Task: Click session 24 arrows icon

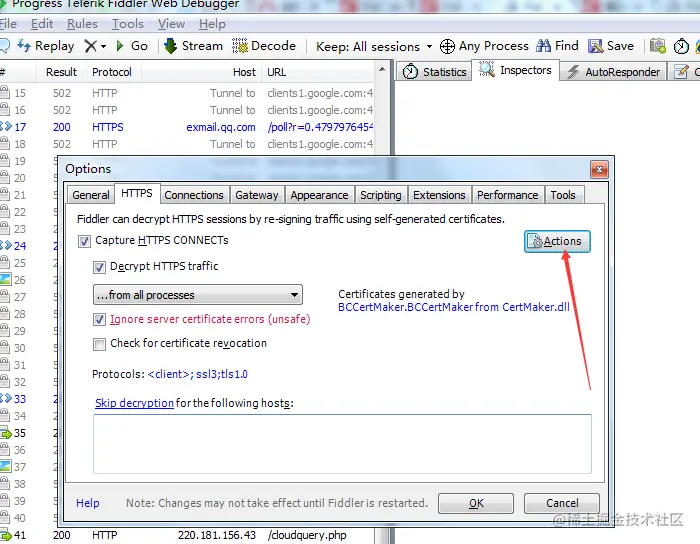Action: pos(6,245)
